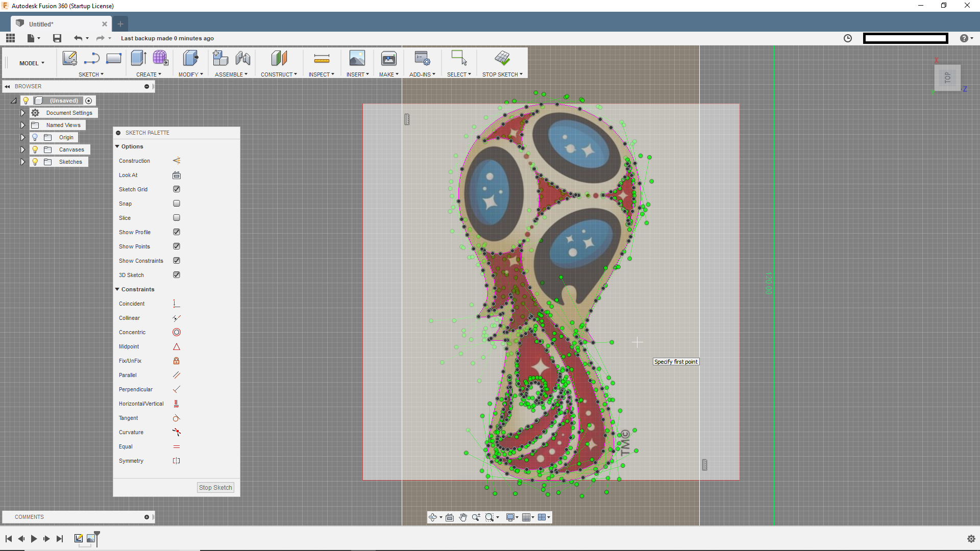Click the TOP face of the ViewCube

coord(948,78)
